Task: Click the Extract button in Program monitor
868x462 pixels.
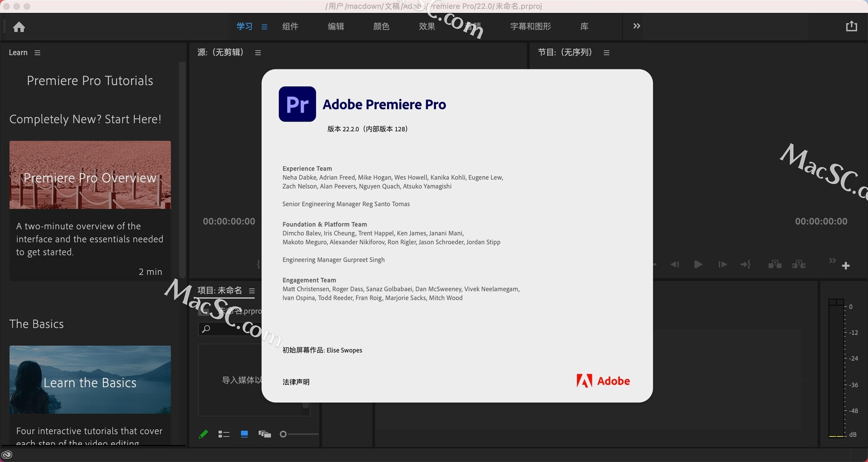Action: click(x=799, y=264)
